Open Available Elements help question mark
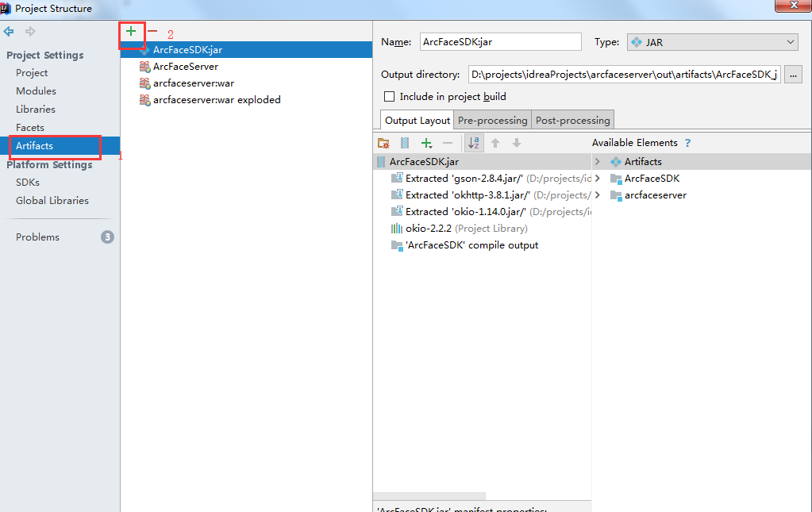Viewport: 812px width, 512px height. [x=687, y=143]
